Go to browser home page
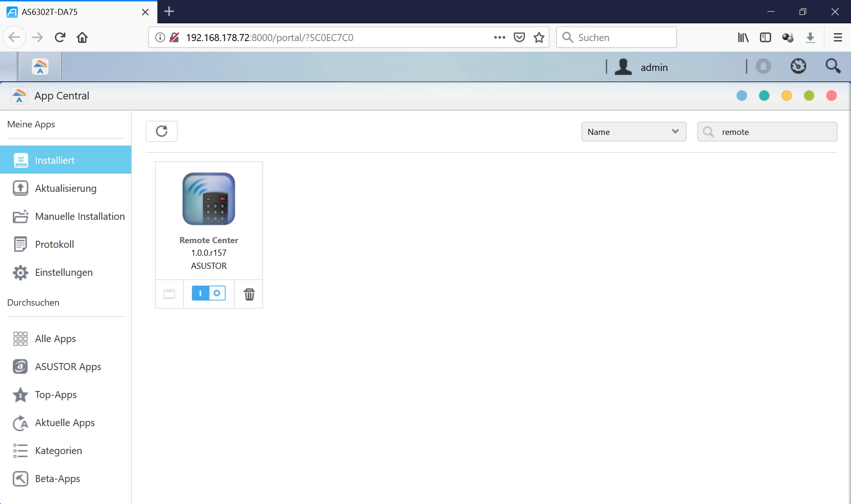This screenshot has height=504, width=851. (x=82, y=37)
